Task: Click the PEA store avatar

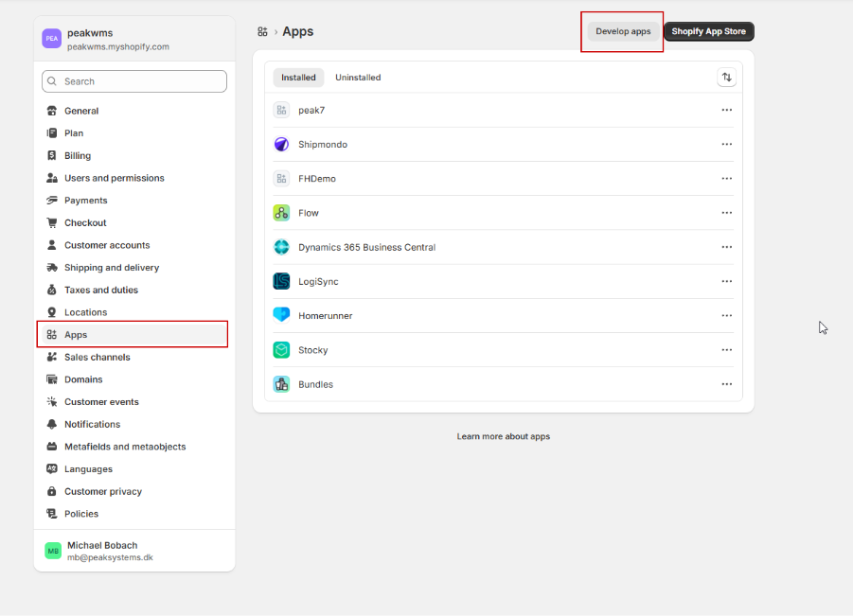Action: [52, 39]
